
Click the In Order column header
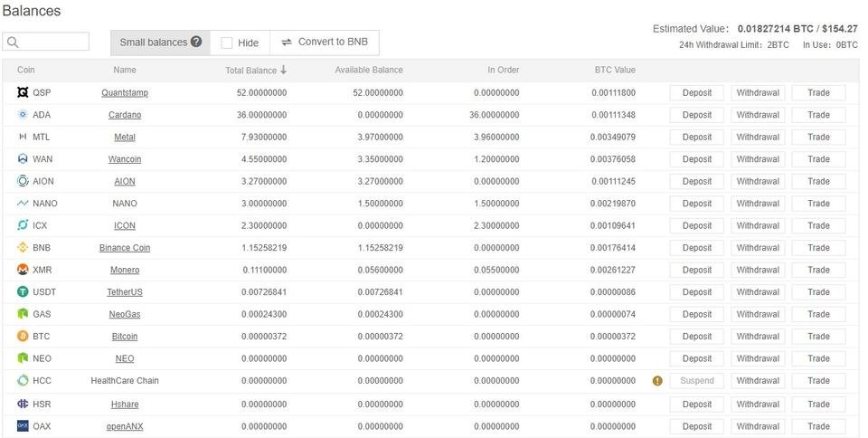pos(504,70)
